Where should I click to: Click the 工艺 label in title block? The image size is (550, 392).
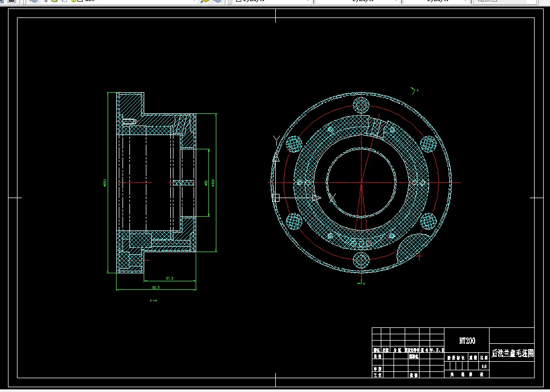(x=378, y=375)
